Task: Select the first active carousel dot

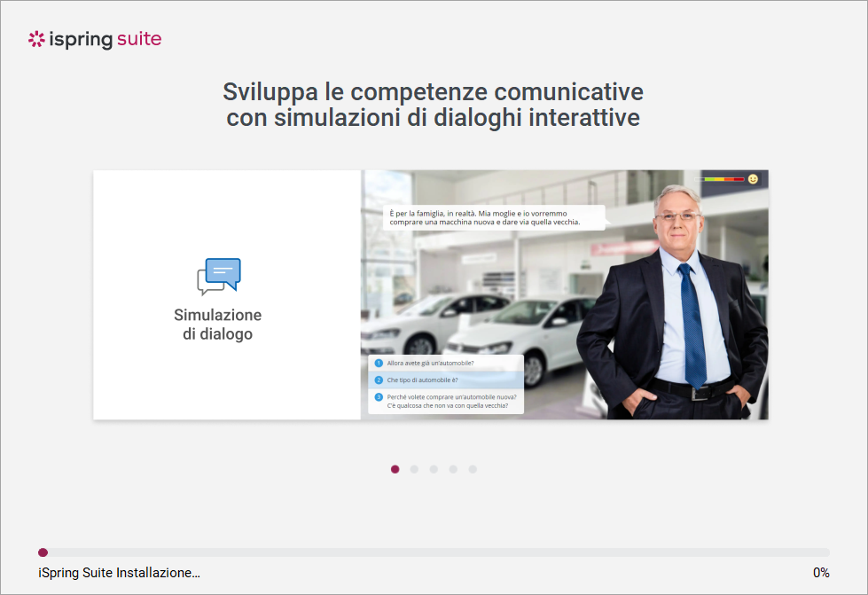Action: 395,469
